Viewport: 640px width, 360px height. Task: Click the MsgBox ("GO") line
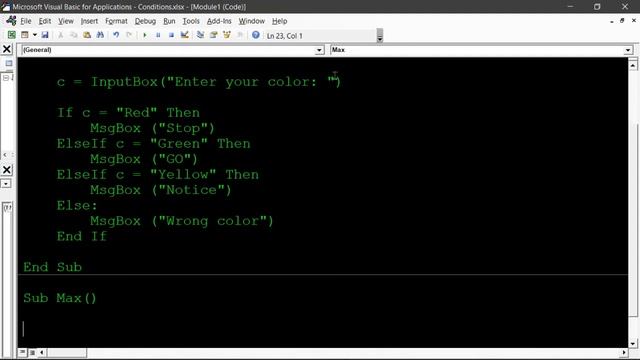[144, 159]
